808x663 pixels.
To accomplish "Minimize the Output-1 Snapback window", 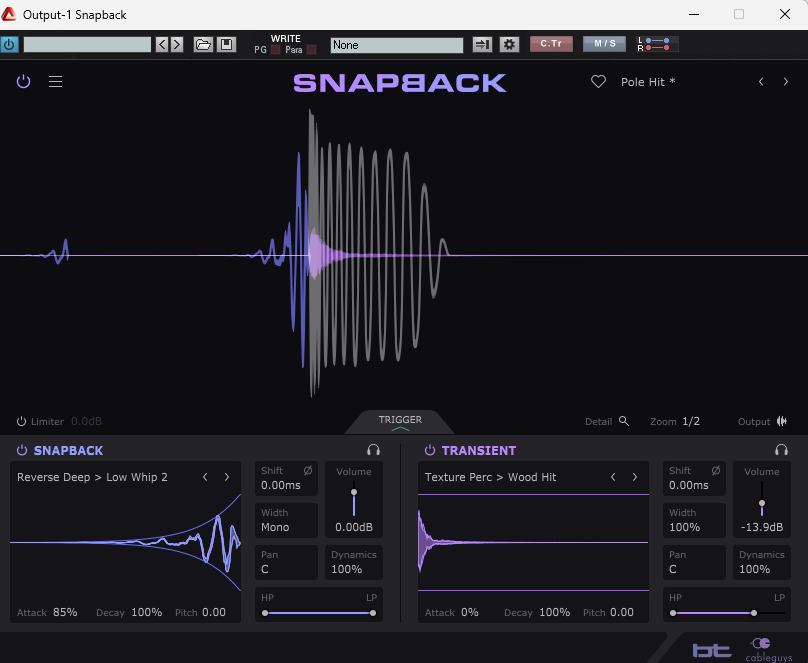I will point(694,14).
